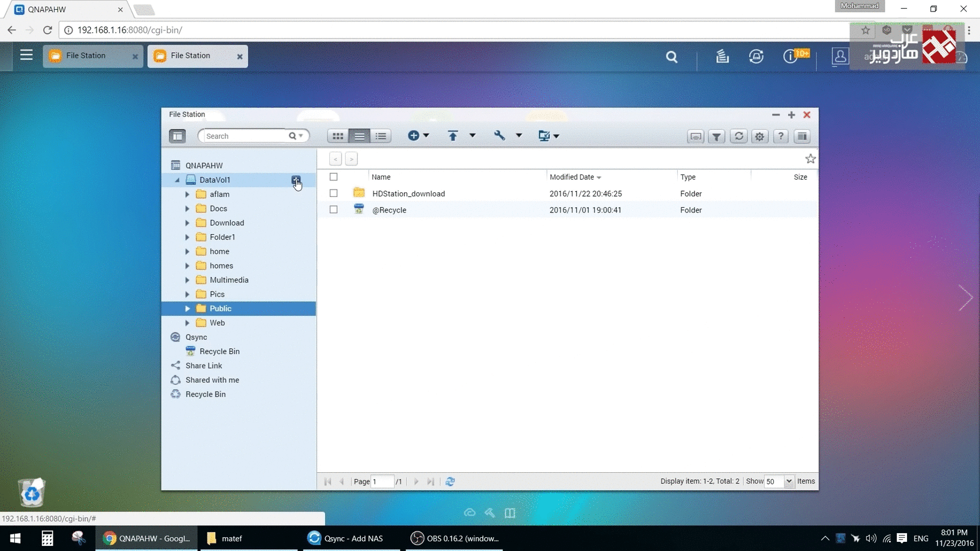This screenshot has width=980, height=551.
Task: Click the Page number input field
Action: tap(382, 482)
